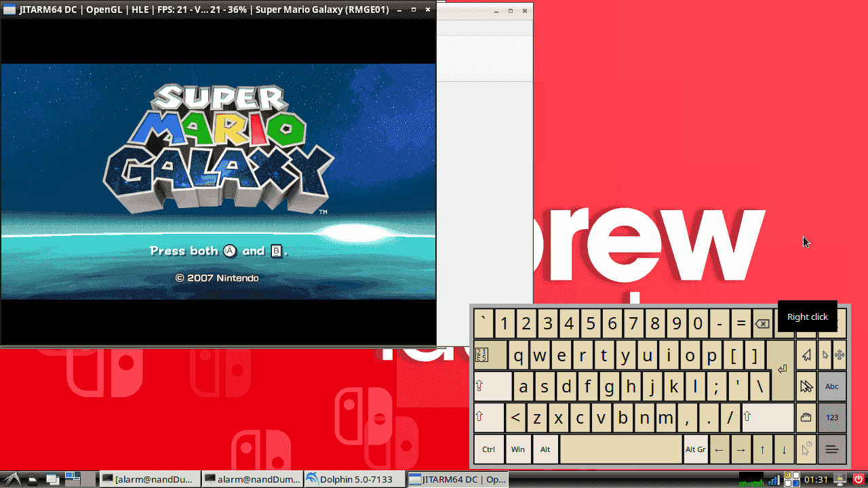
Task: Switch keyboard to 123 number layout
Action: 832,417
